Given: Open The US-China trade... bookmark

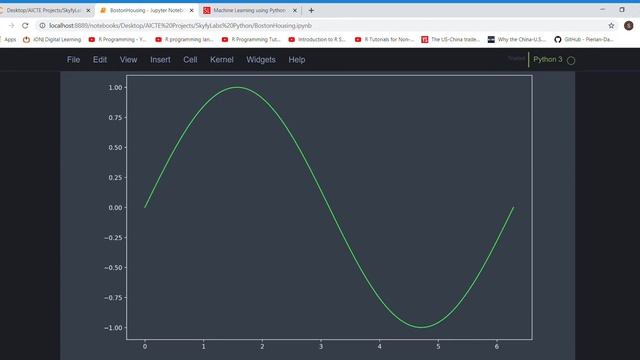Looking at the screenshot, I should [x=451, y=39].
